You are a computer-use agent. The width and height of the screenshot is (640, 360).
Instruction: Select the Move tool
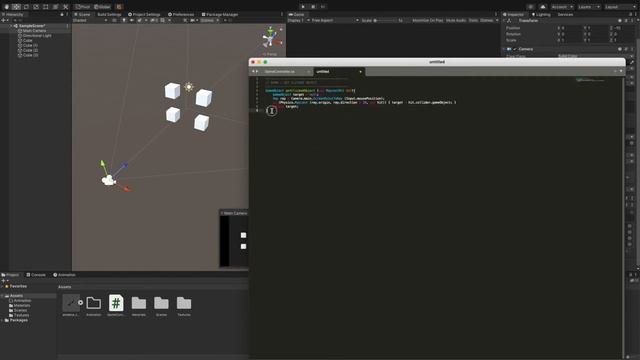[x=16, y=7]
